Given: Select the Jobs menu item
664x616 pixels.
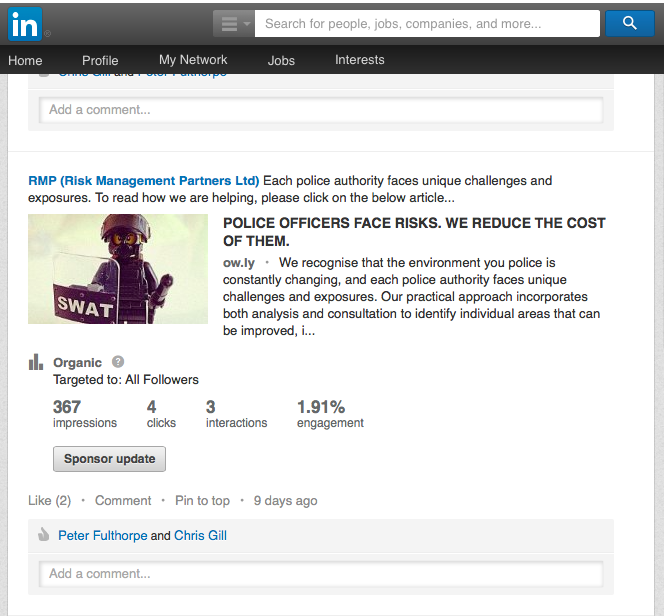Looking at the screenshot, I should (281, 61).
